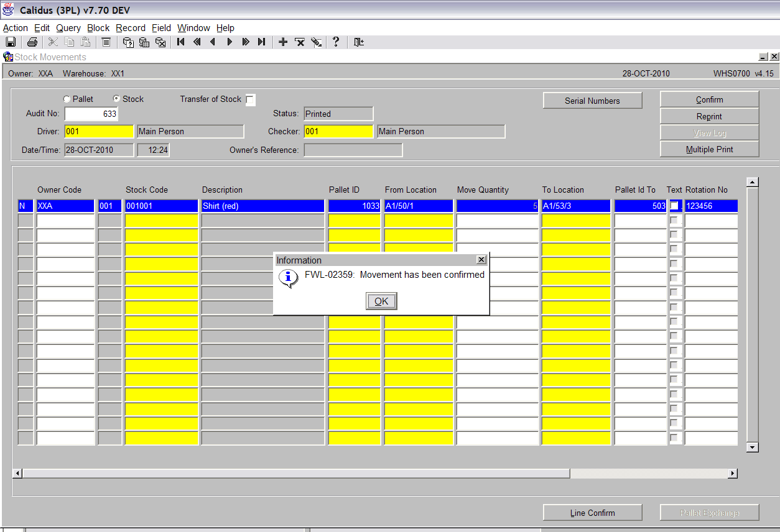Click the Print toolbar icon

(x=32, y=42)
